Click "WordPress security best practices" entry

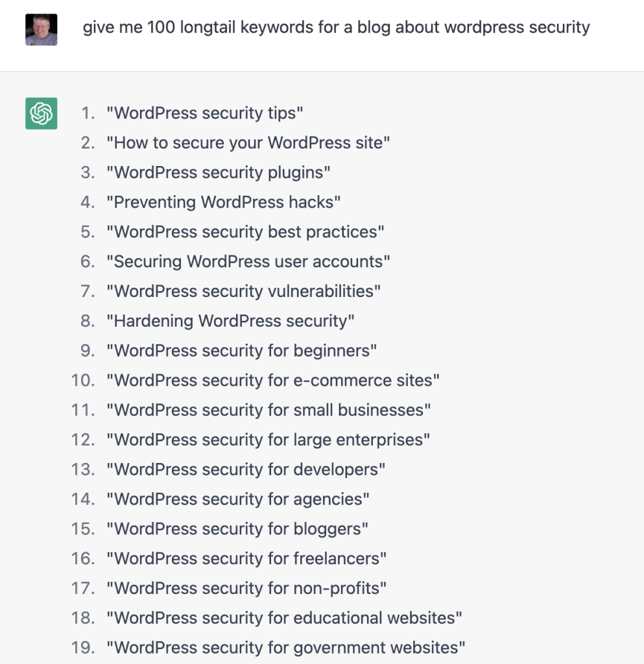[x=246, y=232]
